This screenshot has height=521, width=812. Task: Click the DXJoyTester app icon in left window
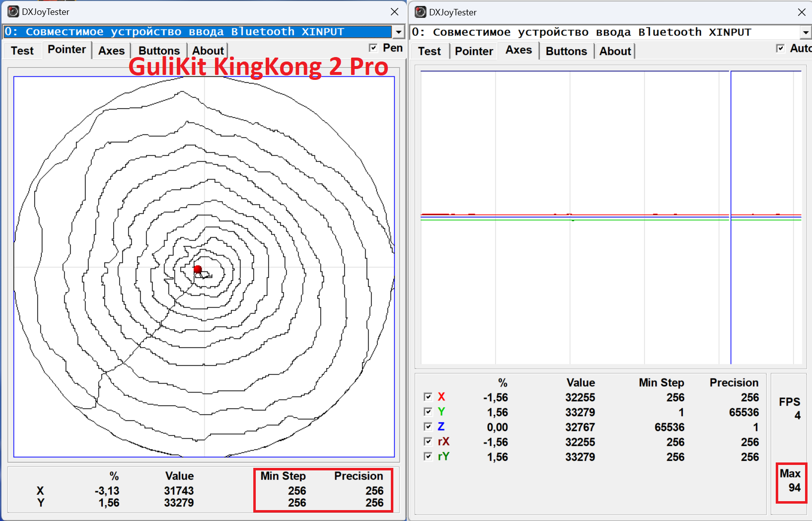tap(13, 11)
